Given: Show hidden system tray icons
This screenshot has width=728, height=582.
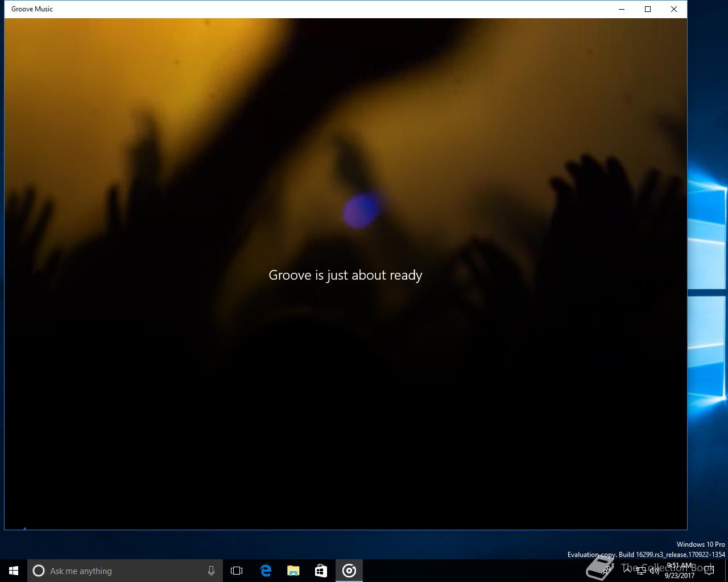Looking at the screenshot, I should 627,571.
